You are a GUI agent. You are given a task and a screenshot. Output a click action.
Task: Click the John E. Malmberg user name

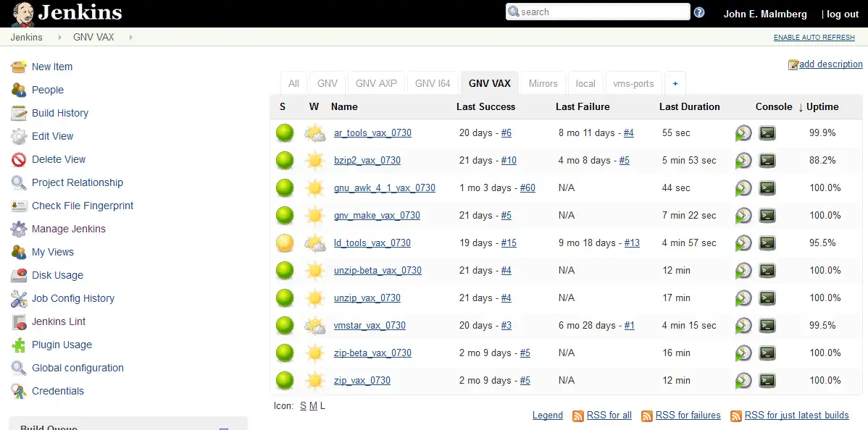pyautogui.click(x=765, y=14)
